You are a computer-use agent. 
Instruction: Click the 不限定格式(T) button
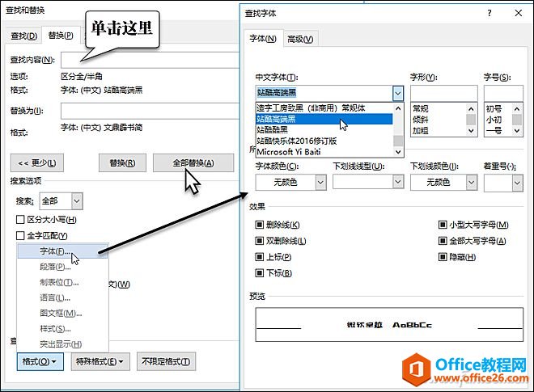tap(166, 361)
